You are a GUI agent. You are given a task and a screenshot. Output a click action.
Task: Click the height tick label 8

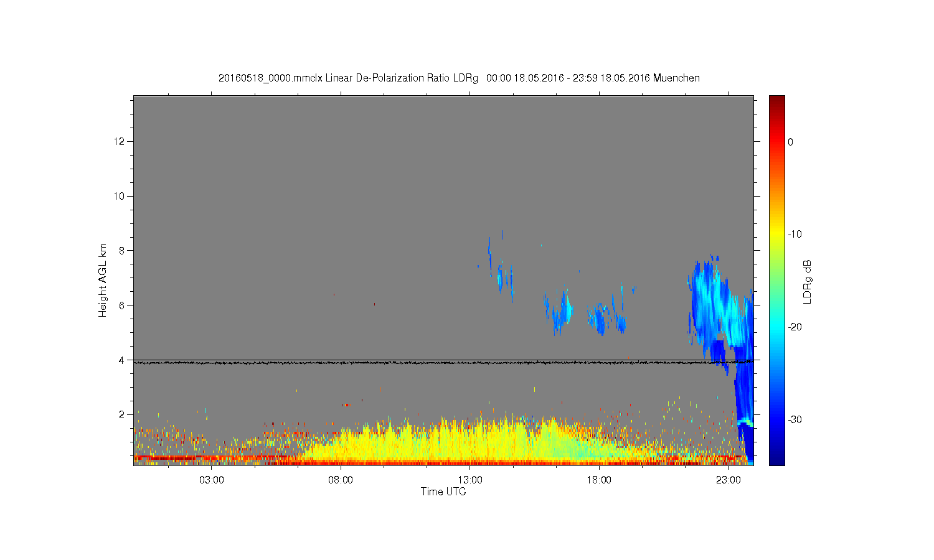pos(123,251)
